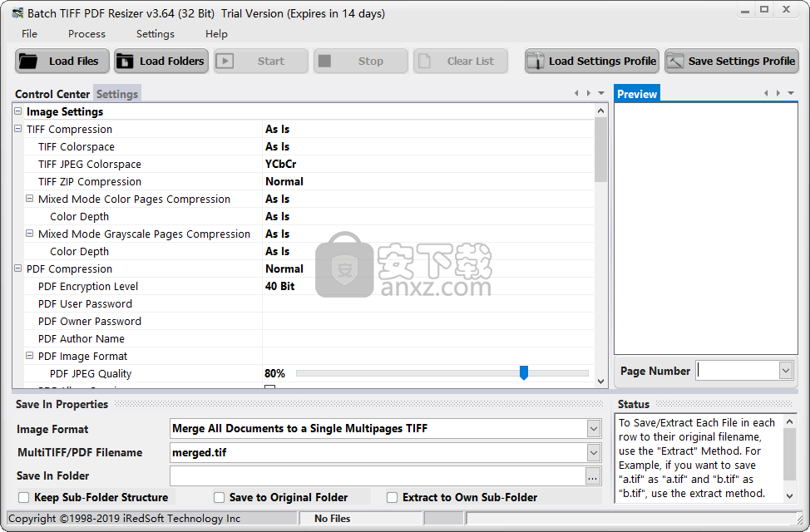Click the No Files status bar entry
The height and width of the screenshot is (532, 810).
[x=332, y=519]
